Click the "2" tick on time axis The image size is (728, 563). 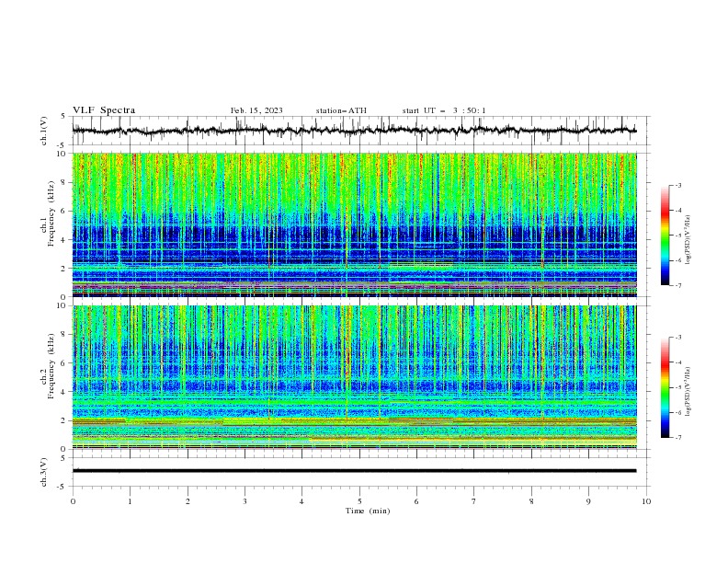click(x=188, y=501)
